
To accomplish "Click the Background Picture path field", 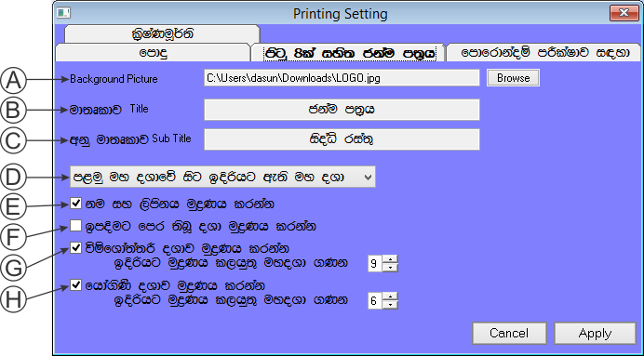I will click(342, 78).
